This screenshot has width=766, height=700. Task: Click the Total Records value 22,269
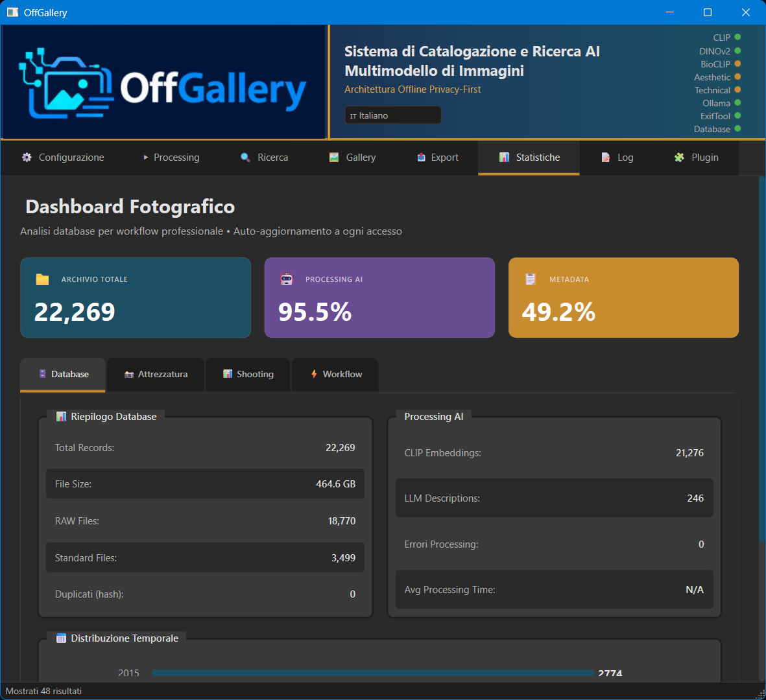pyautogui.click(x=341, y=448)
